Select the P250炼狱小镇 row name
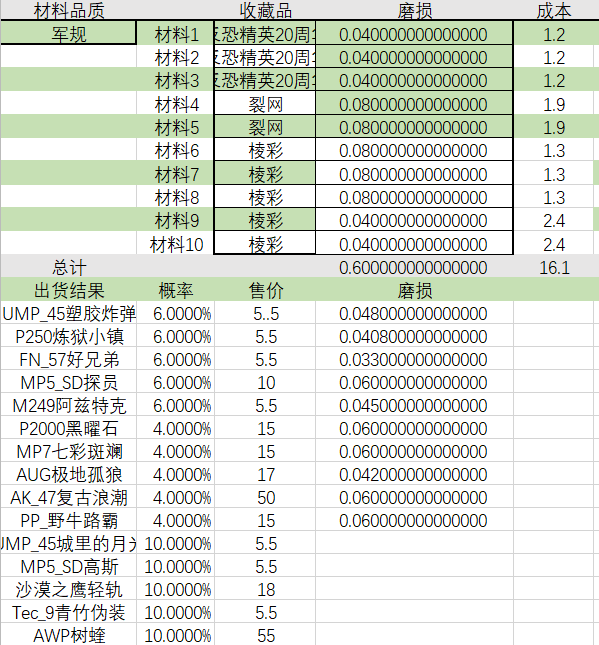 68,336
